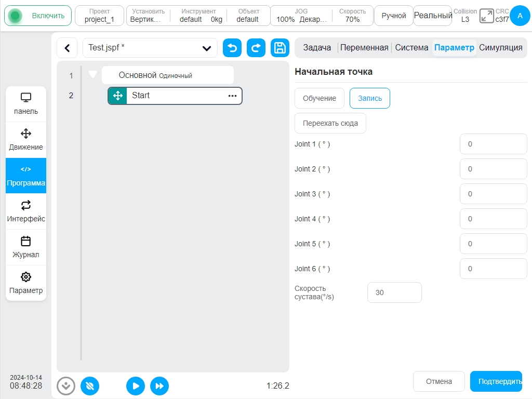Click the round down-chevron icon
Viewport: 532px width, 399px height.
tap(66, 386)
